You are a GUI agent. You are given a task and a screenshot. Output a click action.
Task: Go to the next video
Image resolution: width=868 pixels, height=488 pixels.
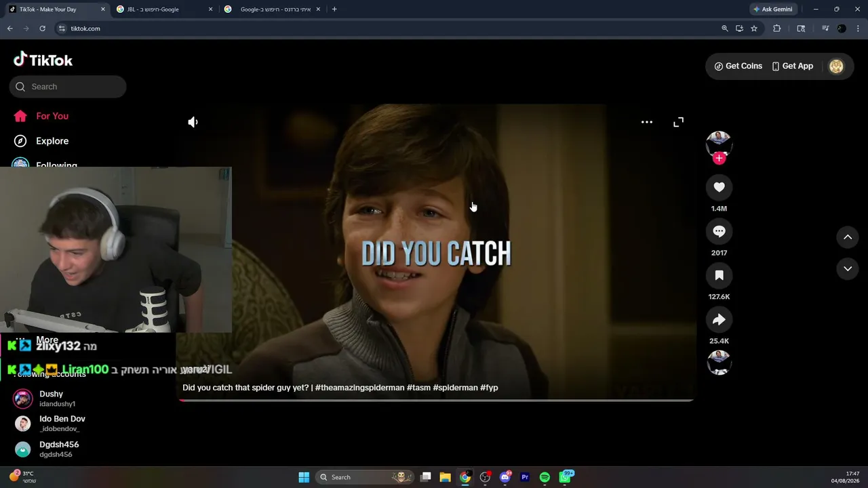click(848, 268)
